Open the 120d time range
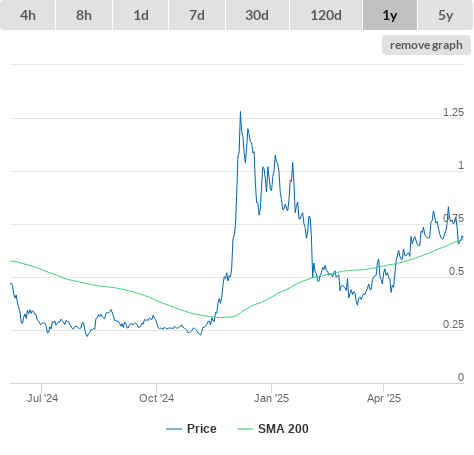The image size is (474, 455). click(x=326, y=15)
